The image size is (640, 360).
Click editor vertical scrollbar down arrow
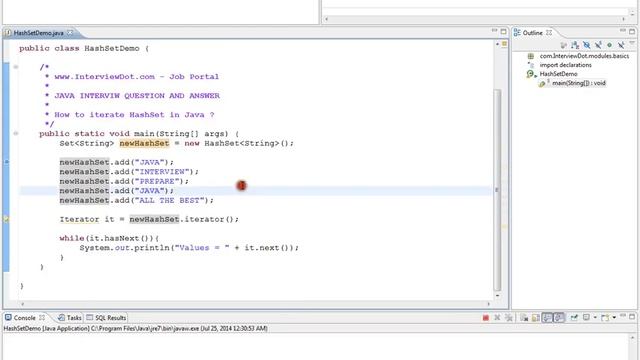point(497,296)
